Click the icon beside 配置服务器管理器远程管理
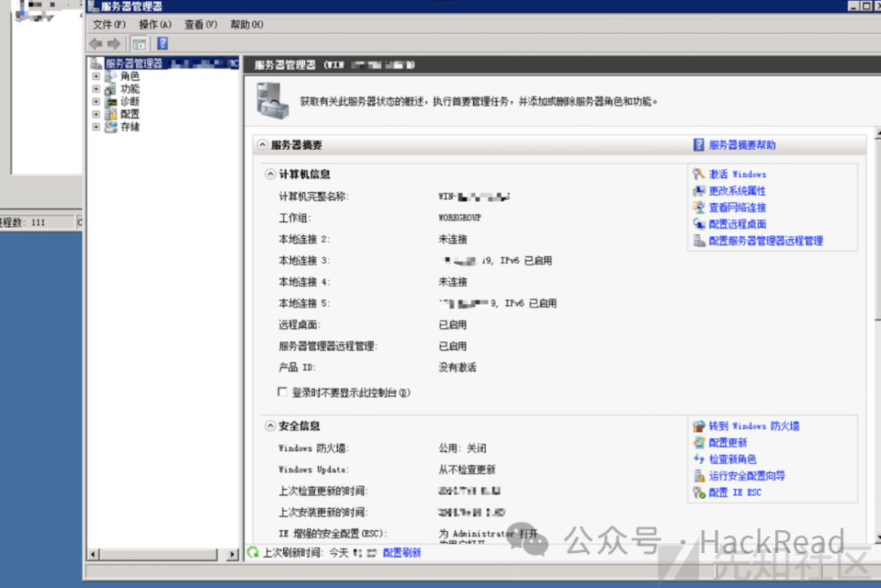 pyautogui.click(x=698, y=241)
